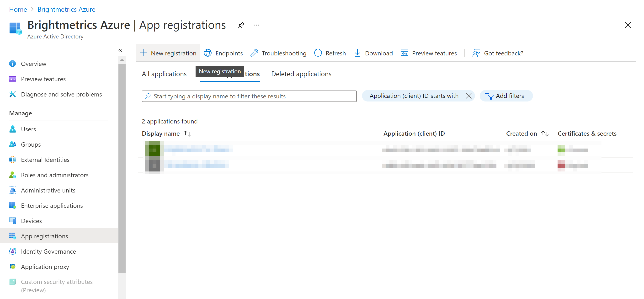The width and height of the screenshot is (644, 299).
Task: Click the Enterprise applications grid icon
Action: coord(12,205)
